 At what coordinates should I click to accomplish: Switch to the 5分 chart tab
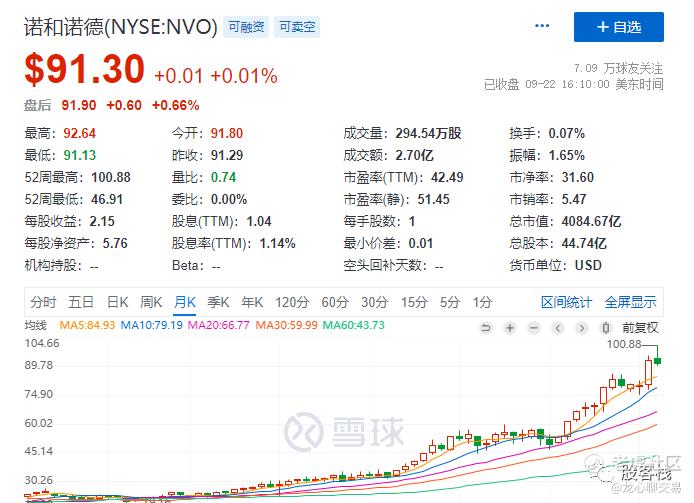450,302
